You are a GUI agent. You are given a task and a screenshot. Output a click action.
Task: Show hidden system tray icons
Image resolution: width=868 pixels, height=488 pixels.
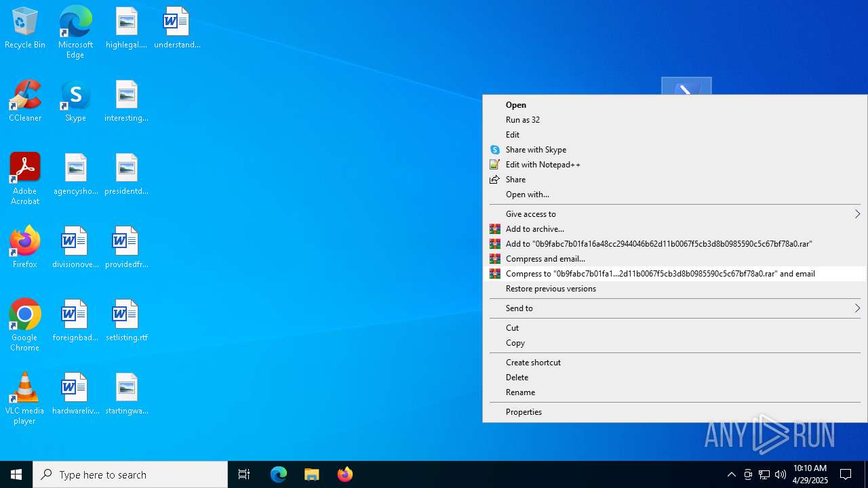(x=732, y=474)
